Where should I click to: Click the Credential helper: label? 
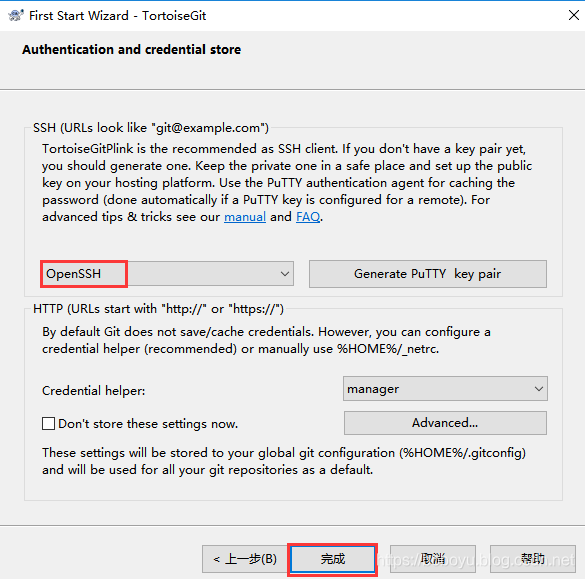tap(94, 391)
